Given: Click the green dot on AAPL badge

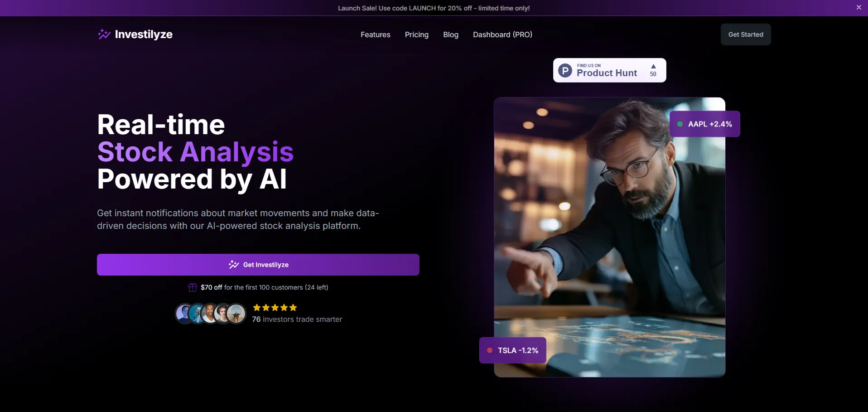Looking at the screenshot, I should (x=680, y=124).
